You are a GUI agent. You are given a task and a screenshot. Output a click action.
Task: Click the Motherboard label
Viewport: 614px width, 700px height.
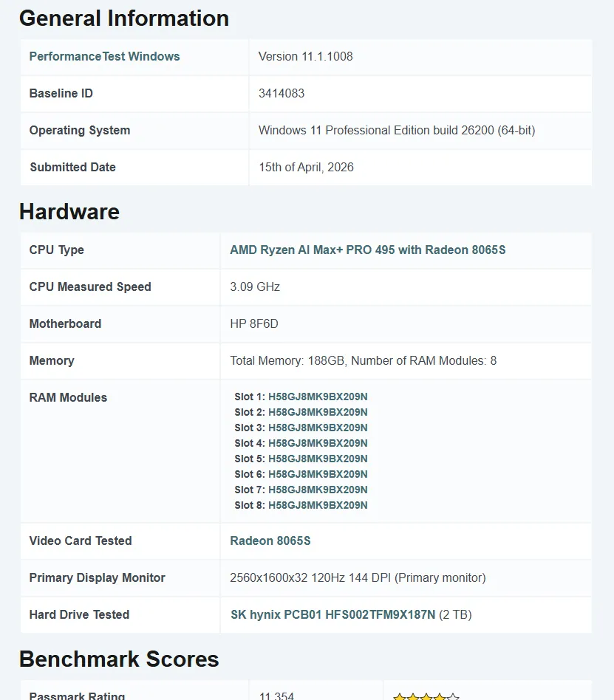pyautogui.click(x=65, y=323)
